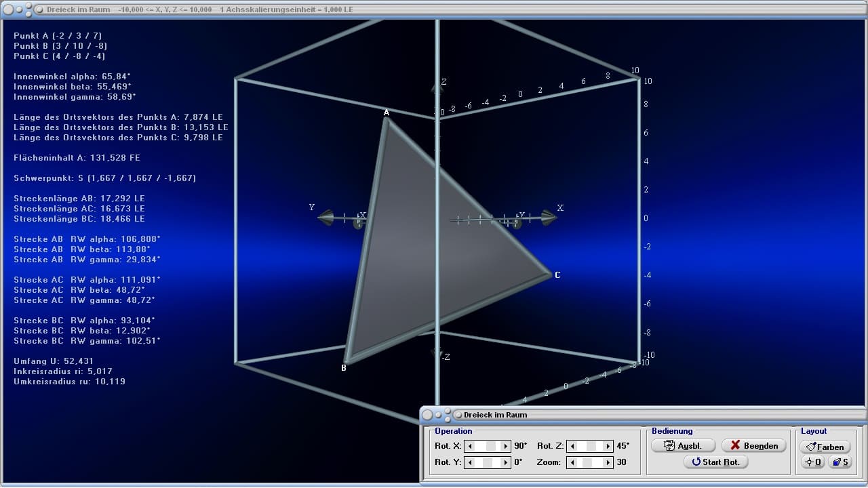The width and height of the screenshot is (868, 488).
Task: Click vertex label A of the triangle
Action: pyautogui.click(x=386, y=113)
